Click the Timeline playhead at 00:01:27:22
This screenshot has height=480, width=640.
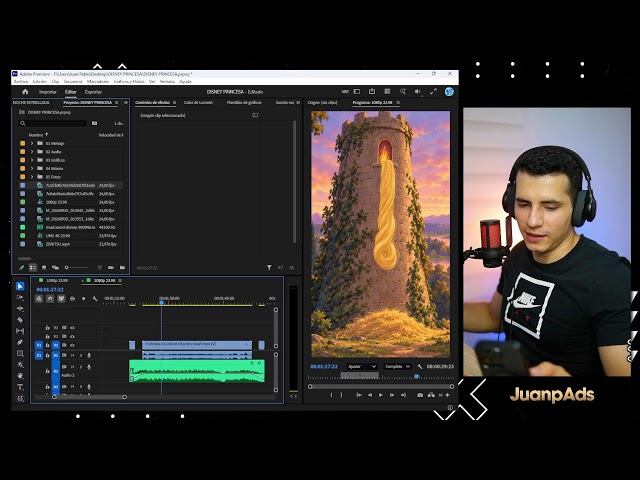pos(161,302)
